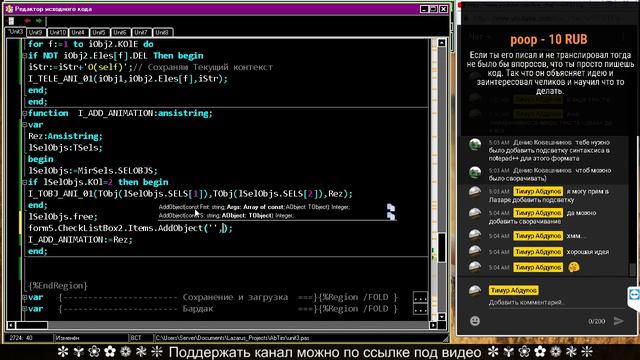Image resolution: width=640 pixels, height=360 pixels.
Task: Click the jump history icon in editor toolbar
Action: tap(11, 21)
